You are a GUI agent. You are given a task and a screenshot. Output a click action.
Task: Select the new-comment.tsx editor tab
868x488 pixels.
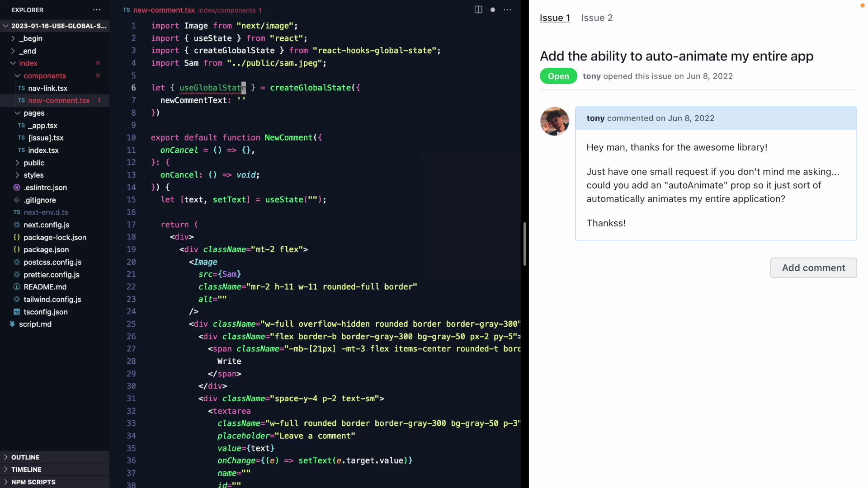[164, 10]
